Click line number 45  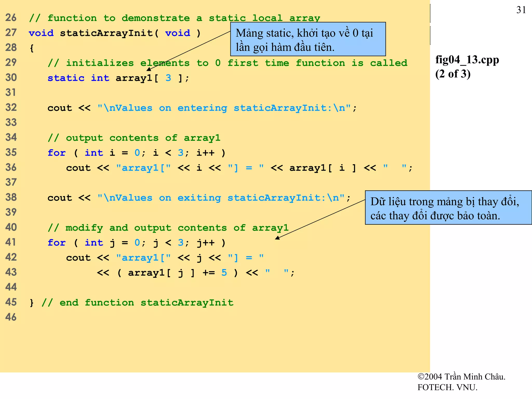pos(11,302)
